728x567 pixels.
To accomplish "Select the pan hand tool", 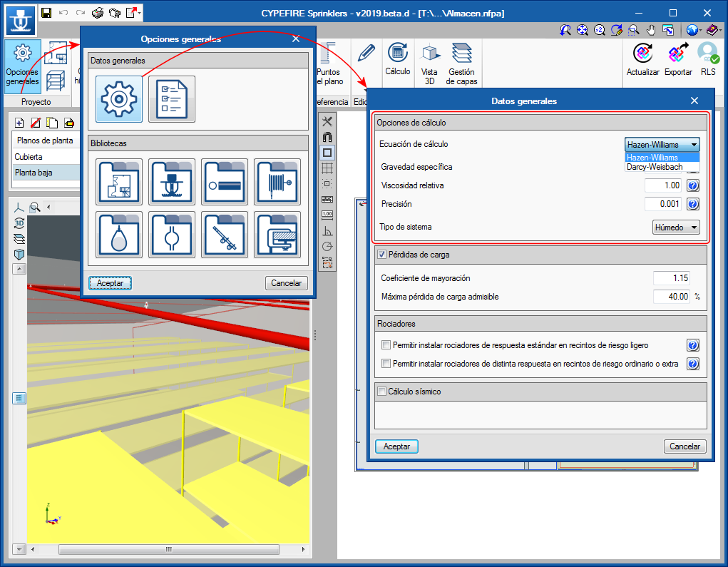I will [651, 30].
